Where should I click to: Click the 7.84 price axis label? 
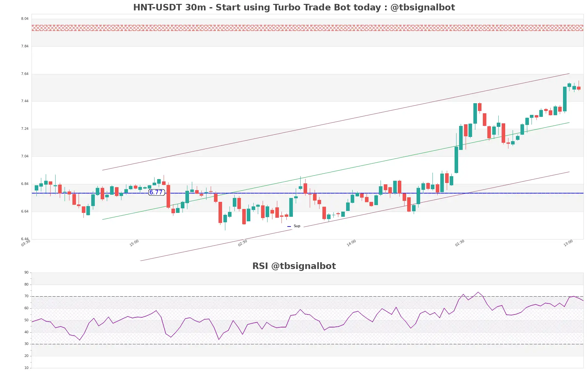pyautogui.click(x=25, y=46)
